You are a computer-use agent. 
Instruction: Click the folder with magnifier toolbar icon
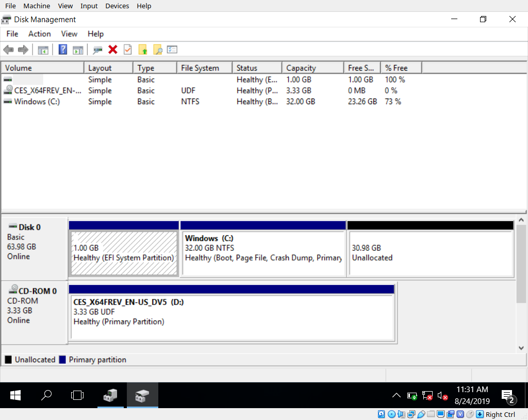click(158, 50)
